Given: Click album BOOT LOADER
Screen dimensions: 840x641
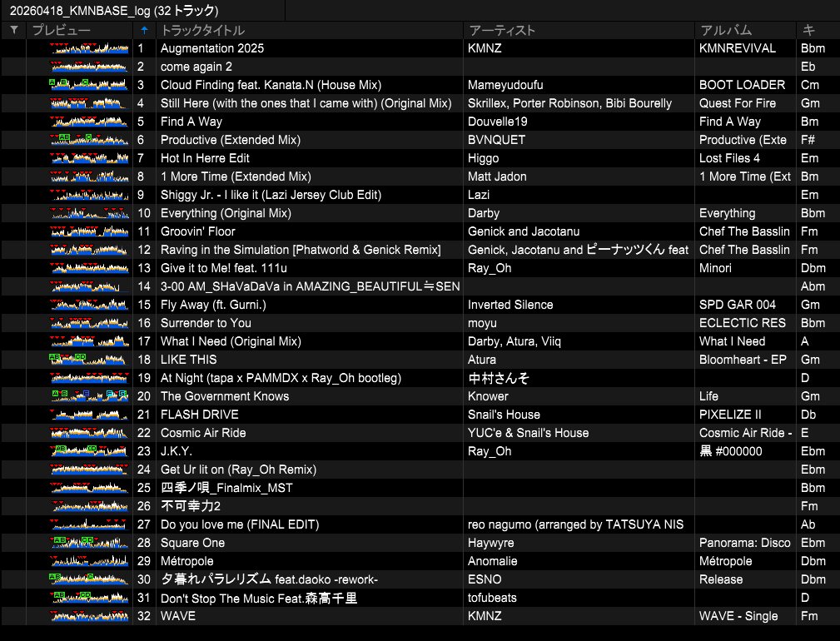Looking at the screenshot, I should [742, 85].
